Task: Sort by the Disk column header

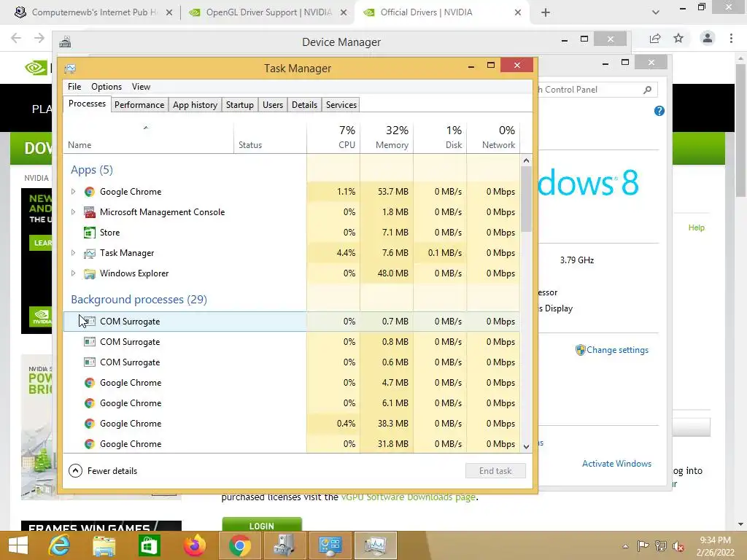Action: click(x=440, y=137)
